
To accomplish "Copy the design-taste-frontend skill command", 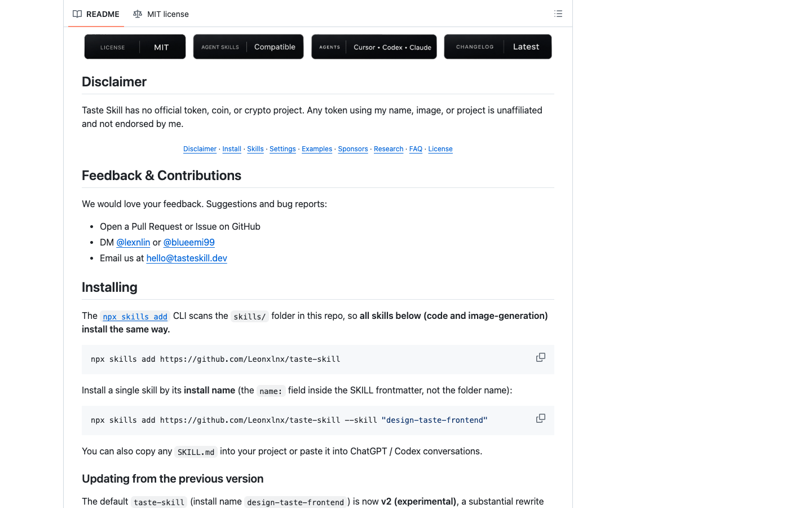I will coord(541,418).
